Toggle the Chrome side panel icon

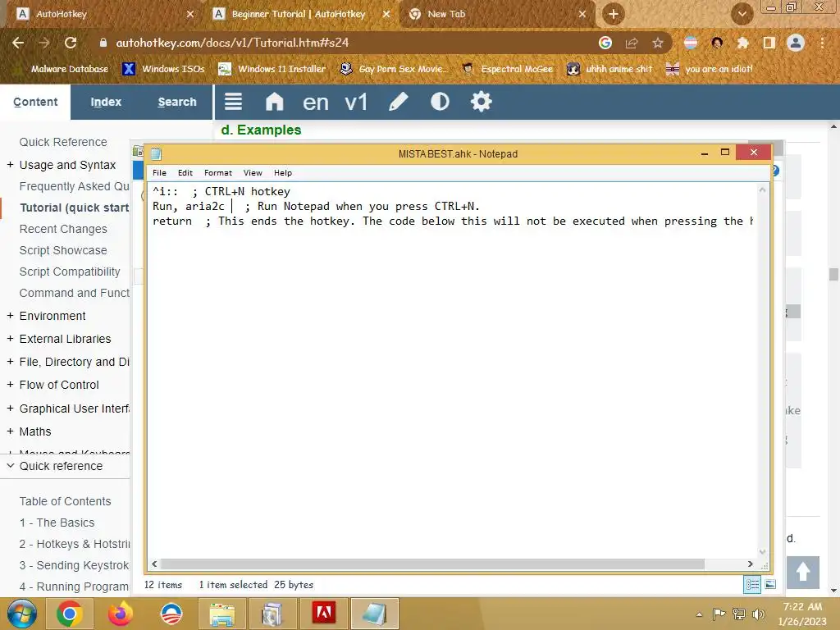pyautogui.click(x=769, y=43)
